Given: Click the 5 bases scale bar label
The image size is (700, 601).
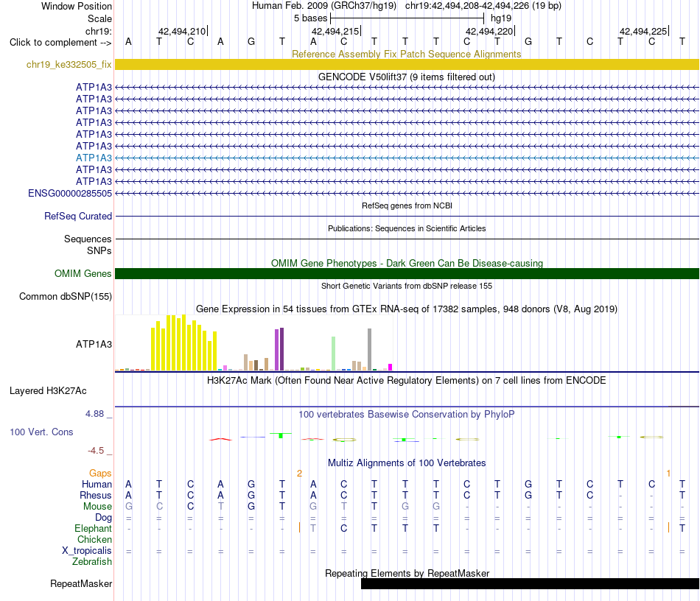Looking at the screenshot, I should click(310, 18).
